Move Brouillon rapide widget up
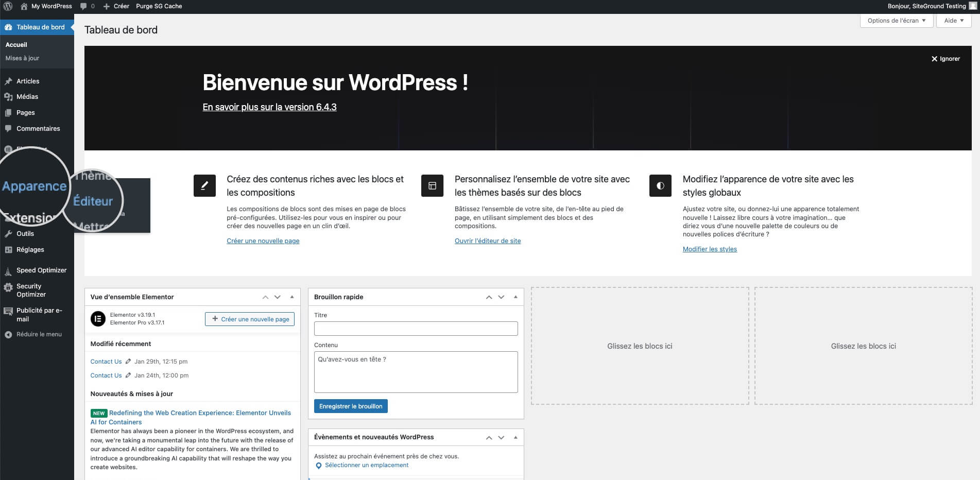 [x=489, y=297]
